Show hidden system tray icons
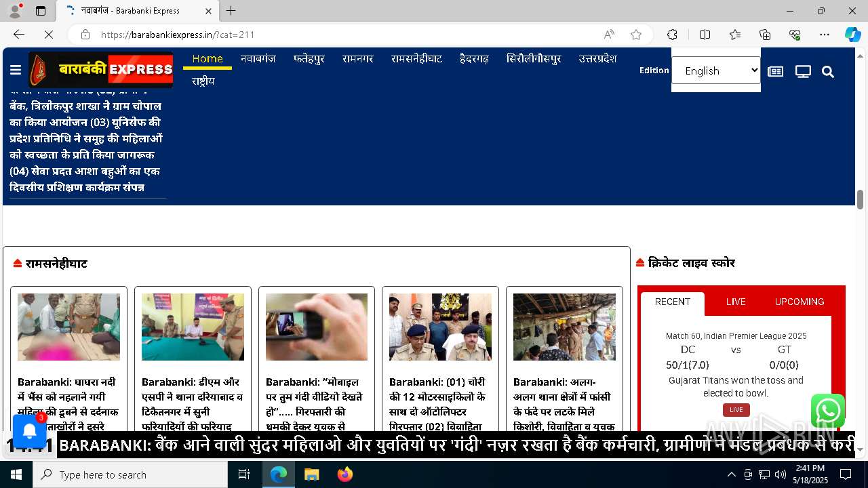Screen dimensions: 868x488 point(731,474)
